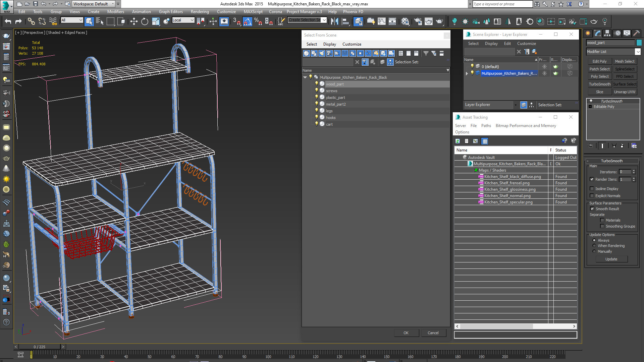
Task: Expand Editable Poly in modifier stack
Action: coord(590,107)
